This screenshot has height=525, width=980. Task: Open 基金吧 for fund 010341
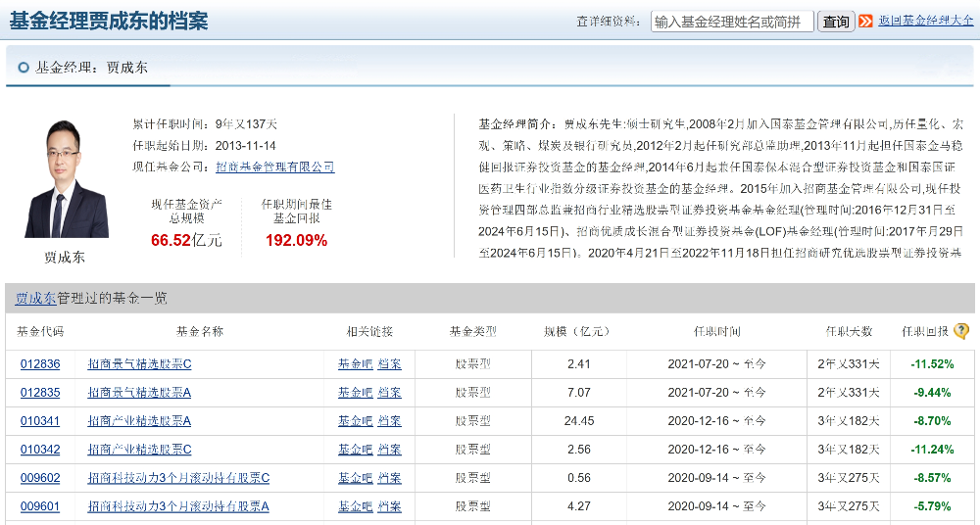[x=355, y=420]
